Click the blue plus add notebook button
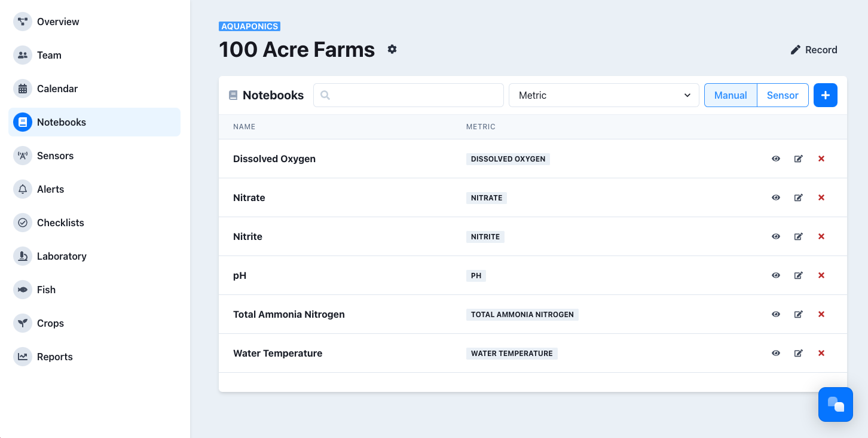 (x=826, y=95)
